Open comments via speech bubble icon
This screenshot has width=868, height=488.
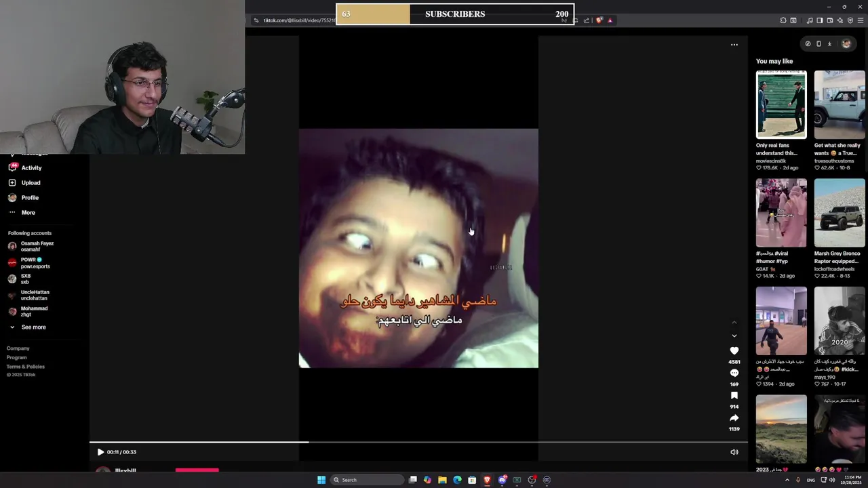point(734,373)
